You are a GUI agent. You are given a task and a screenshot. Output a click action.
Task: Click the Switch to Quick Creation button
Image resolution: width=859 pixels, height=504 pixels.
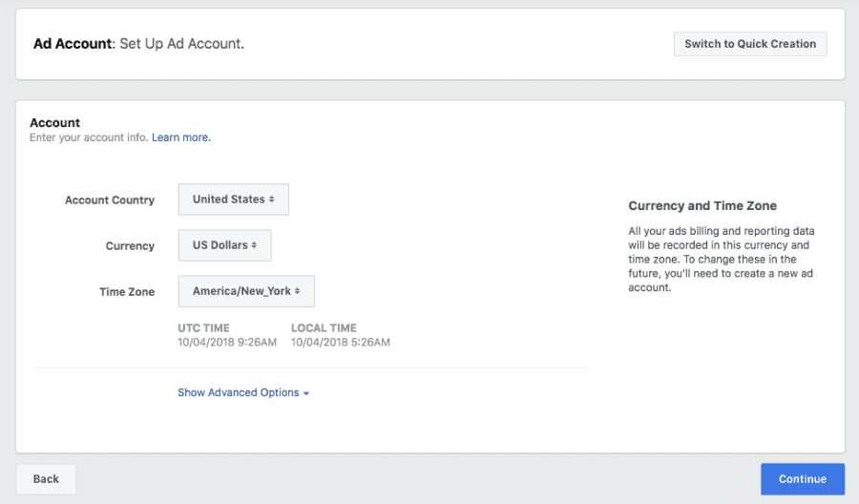[x=749, y=44]
